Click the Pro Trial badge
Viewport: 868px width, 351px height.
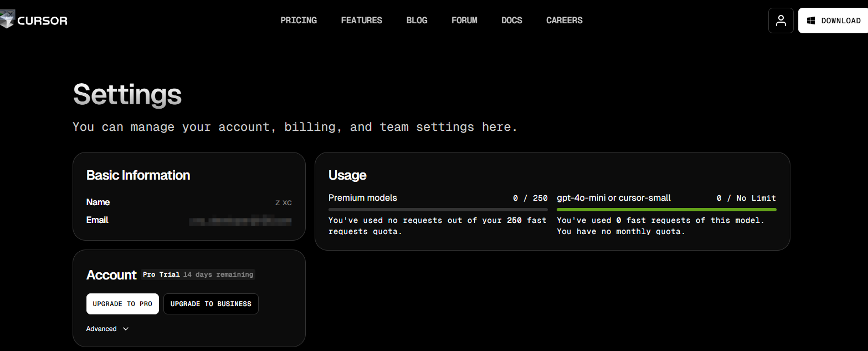pos(161,274)
